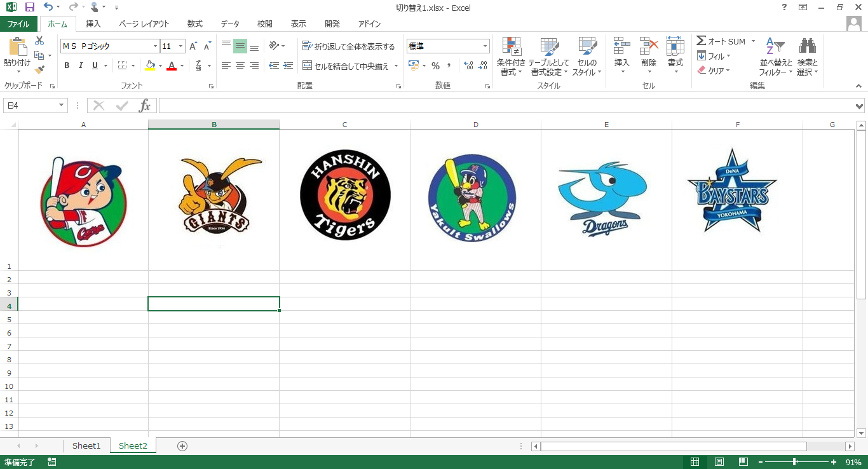
Task: Click the Borders icon
Action: 123,65
